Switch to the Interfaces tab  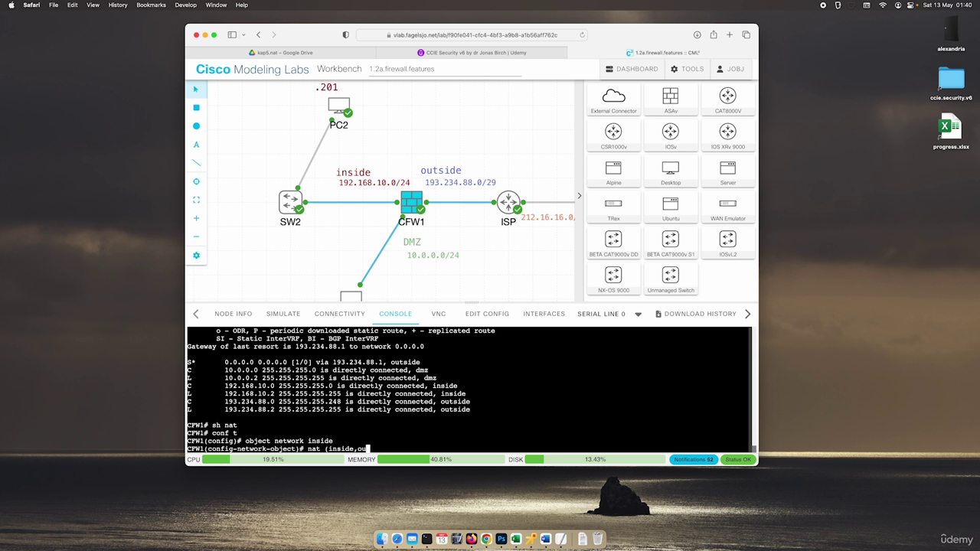coord(544,314)
